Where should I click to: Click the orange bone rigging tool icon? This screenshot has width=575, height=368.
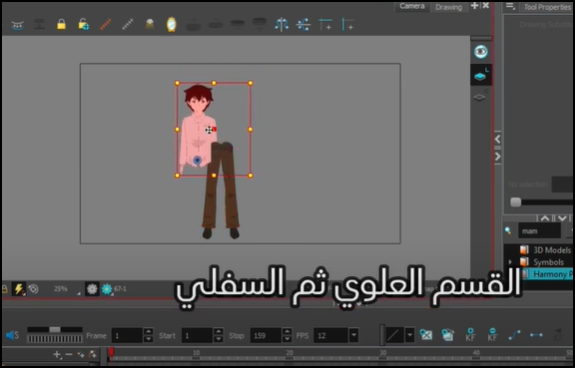[x=106, y=25]
